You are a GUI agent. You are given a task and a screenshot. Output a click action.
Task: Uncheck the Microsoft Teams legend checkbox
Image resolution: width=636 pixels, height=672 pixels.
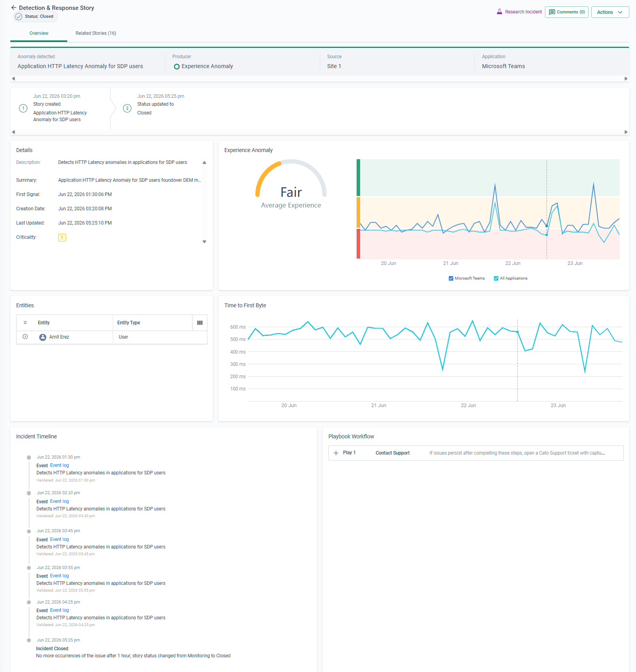click(x=451, y=278)
